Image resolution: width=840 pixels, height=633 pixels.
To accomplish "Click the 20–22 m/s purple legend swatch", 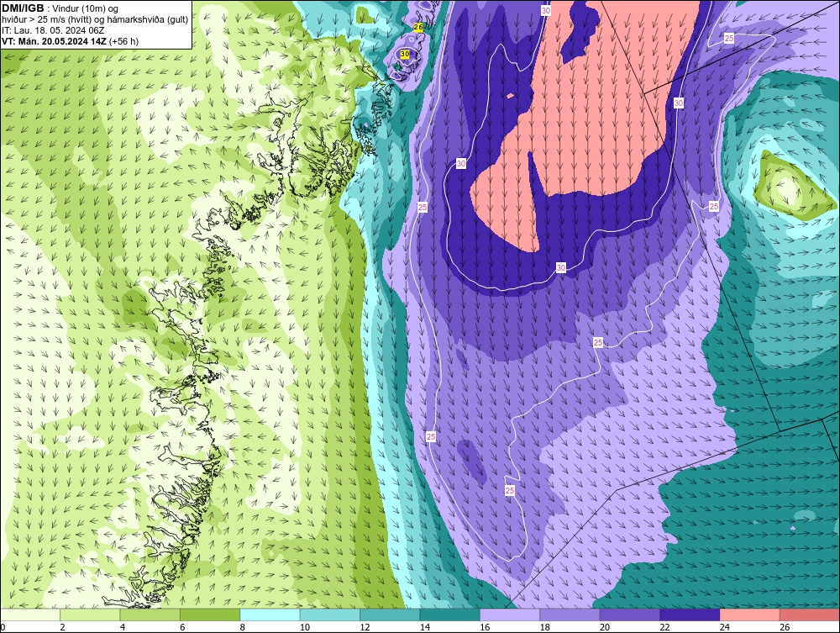I will (x=631, y=615).
